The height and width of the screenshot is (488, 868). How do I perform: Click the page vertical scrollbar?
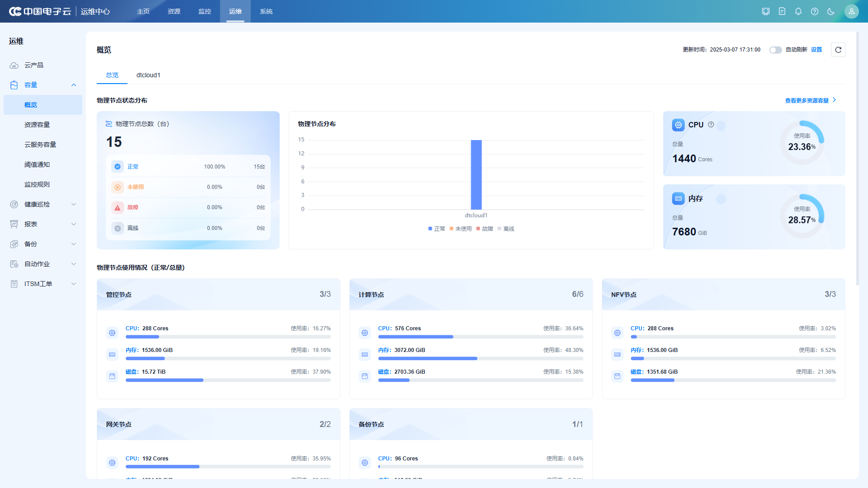pos(858,158)
